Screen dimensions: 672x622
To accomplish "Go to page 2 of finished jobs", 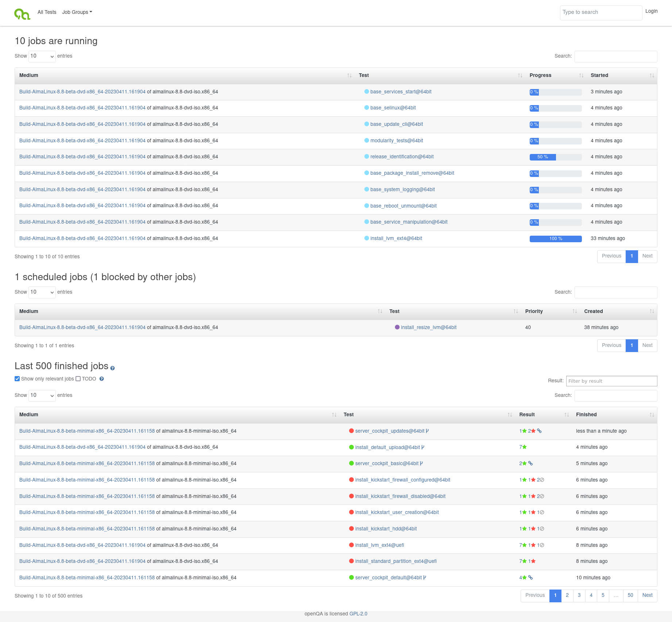I will coord(567,595).
